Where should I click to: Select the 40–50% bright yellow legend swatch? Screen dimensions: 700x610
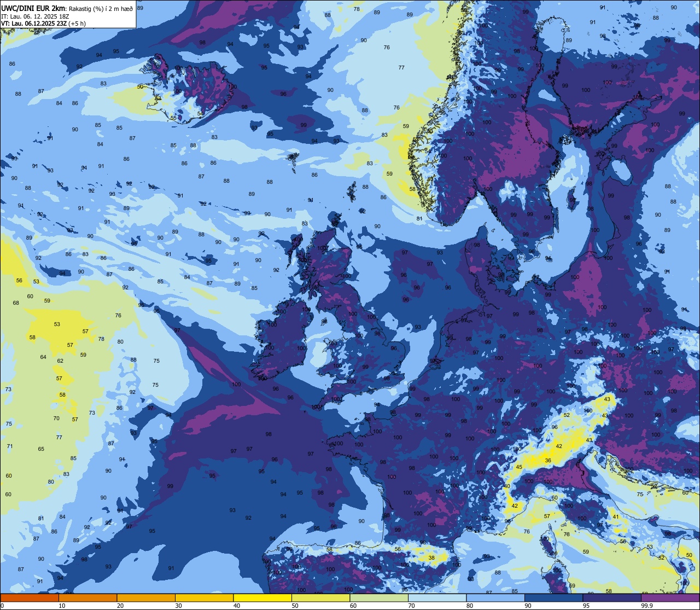[262, 597]
